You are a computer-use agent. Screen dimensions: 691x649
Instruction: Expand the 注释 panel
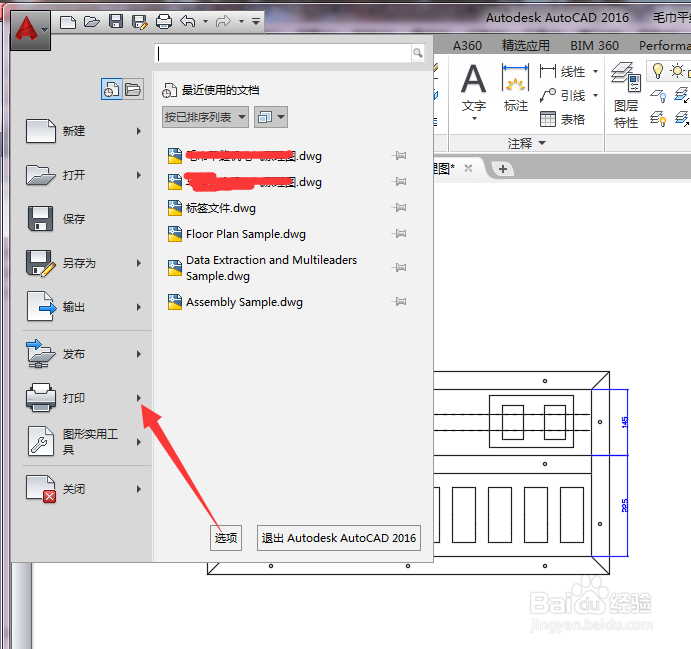pyautogui.click(x=527, y=143)
